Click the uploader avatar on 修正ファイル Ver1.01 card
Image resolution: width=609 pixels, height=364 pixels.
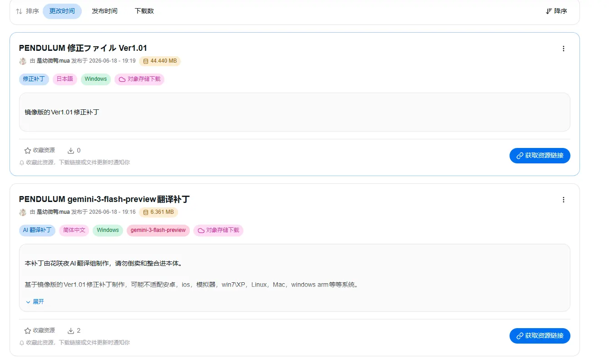click(23, 61)
